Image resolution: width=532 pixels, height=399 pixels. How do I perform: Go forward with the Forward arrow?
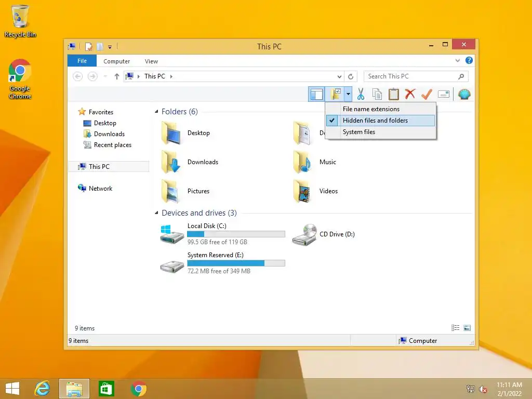(92, 76)
